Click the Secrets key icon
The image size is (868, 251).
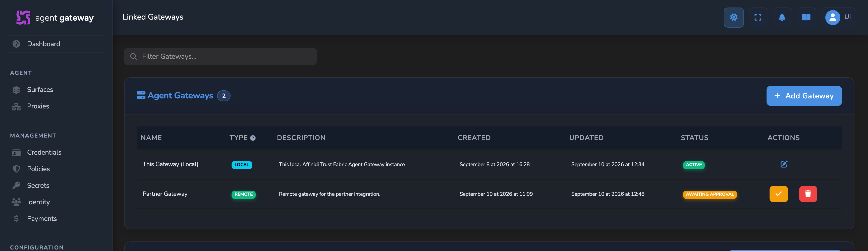[x=16, y=185]
